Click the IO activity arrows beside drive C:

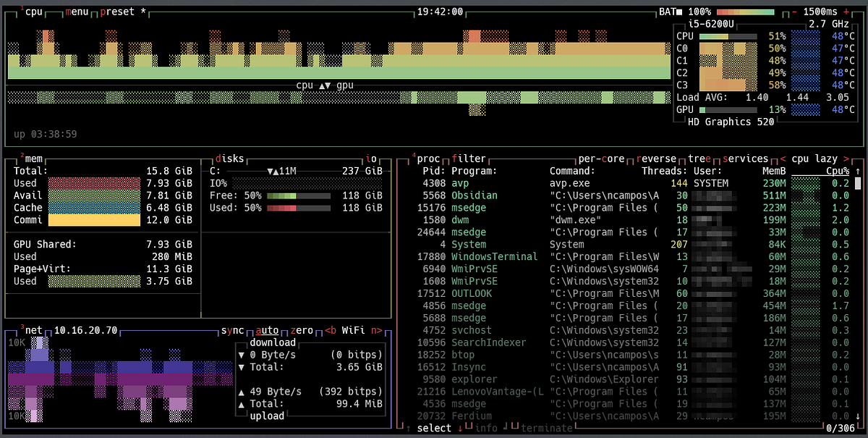click(x=272, y=171)
